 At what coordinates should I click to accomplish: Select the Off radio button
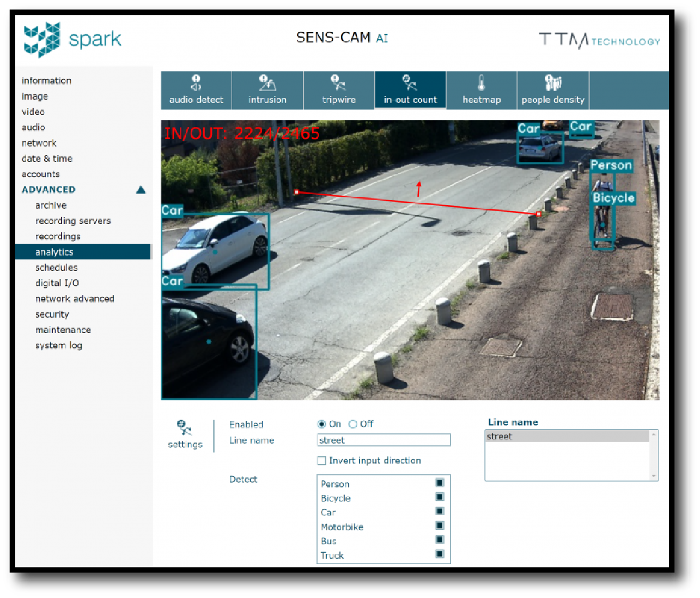coord(353,424)
